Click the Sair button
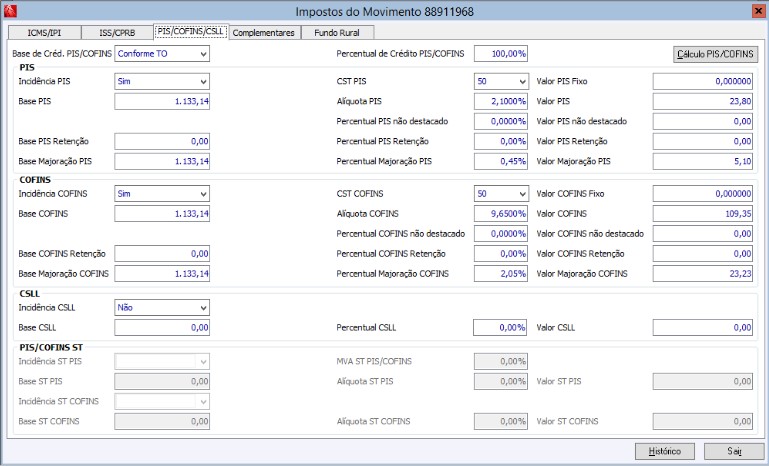 click(x=734, y=451)
